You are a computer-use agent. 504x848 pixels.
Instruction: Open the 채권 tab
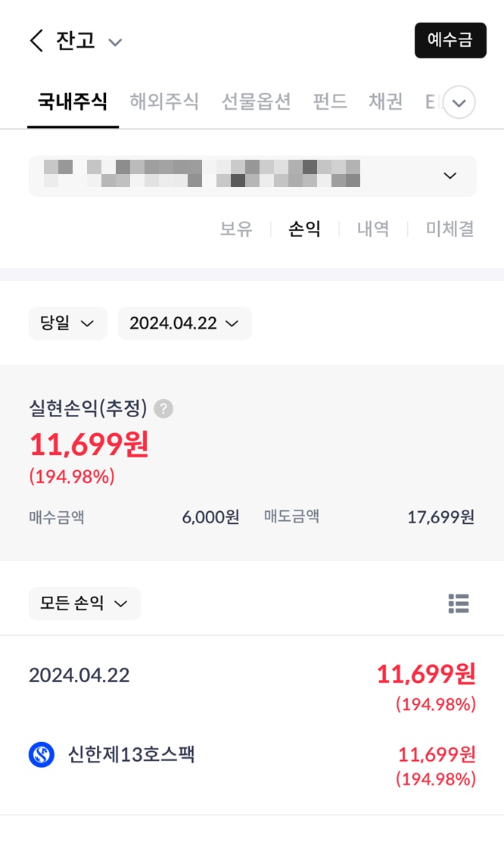(386, 101)
